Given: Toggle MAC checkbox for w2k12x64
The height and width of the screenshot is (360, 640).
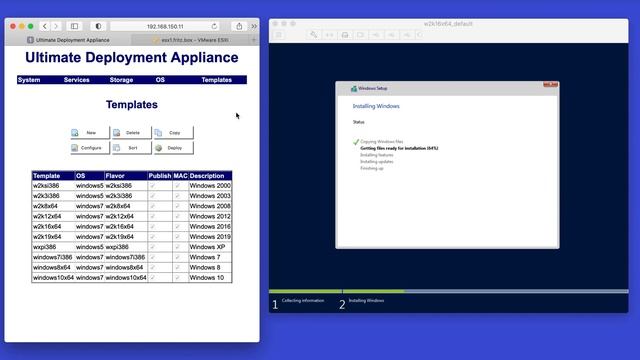Looking at the screenshot, I should click(x=178, y=216).
